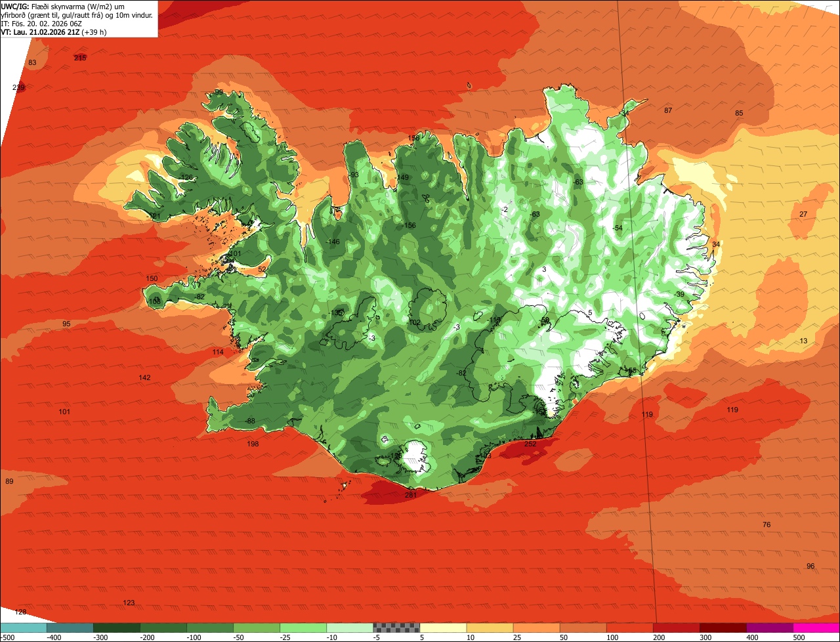The image size is (840, 642).
Task: Click the valid time text 'VT: Lau. 21.02.2026 21Z'
Action: [39, 32]
